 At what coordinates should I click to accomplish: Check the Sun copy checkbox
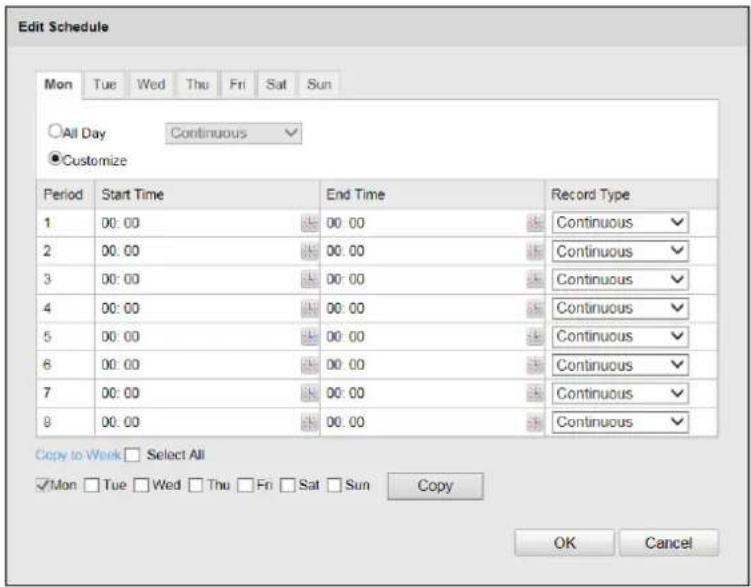pyautogui.click(x=334, y=485)
